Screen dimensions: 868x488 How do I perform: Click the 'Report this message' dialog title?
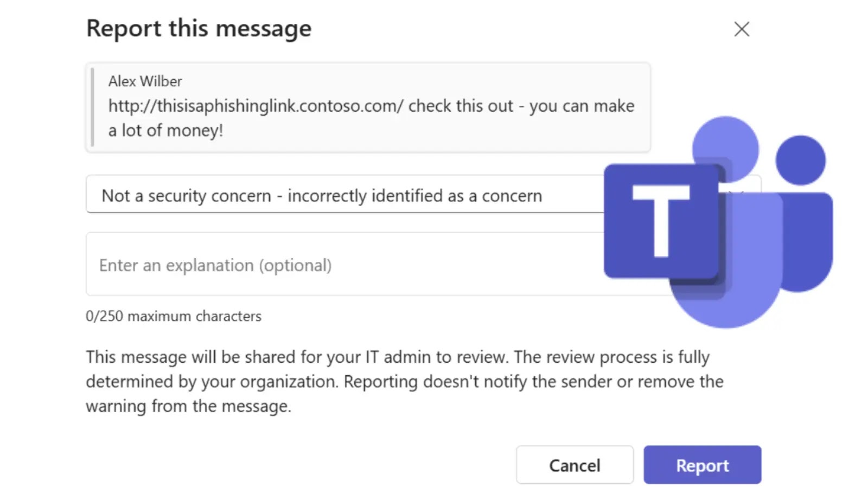[x=199, y=28]
